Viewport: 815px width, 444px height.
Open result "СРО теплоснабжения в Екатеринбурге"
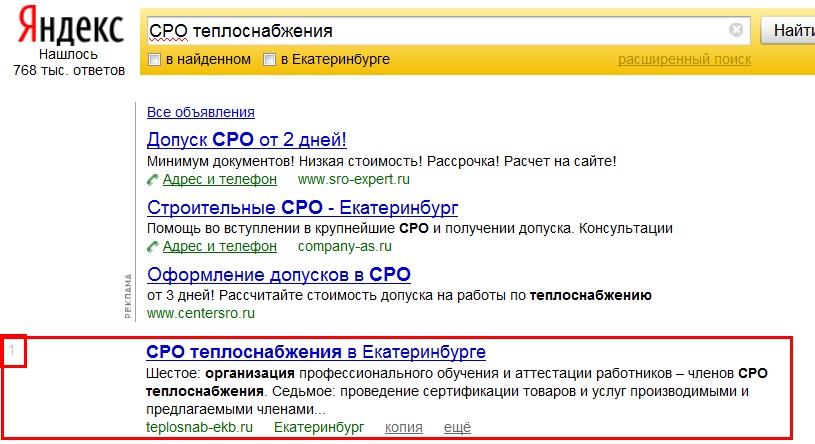[316, 352]
